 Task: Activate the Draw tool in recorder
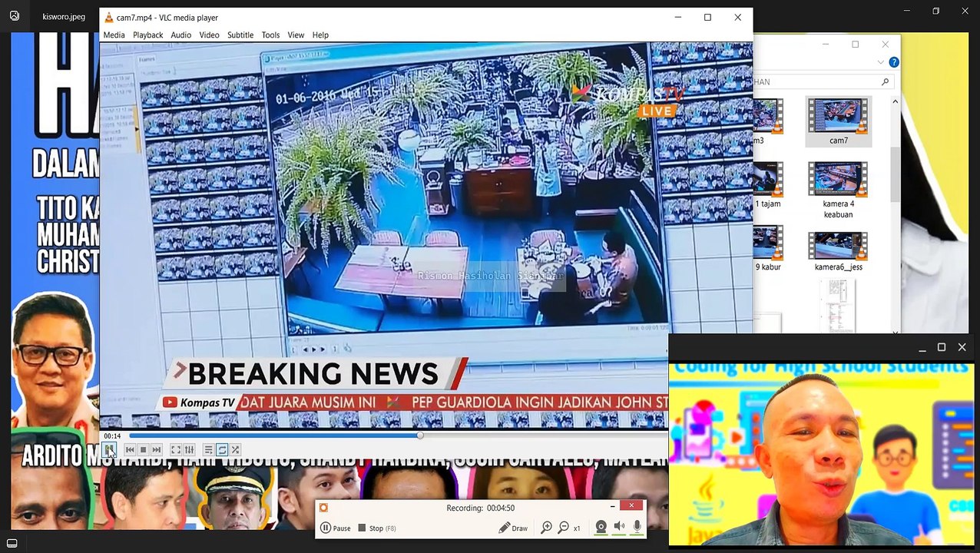tap(513, 528)
